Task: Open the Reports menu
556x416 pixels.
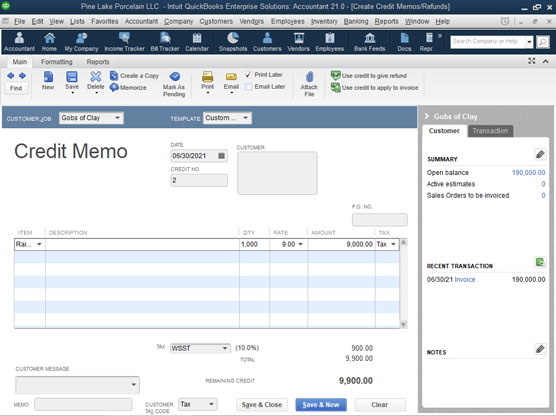Action: click(387, 21)
